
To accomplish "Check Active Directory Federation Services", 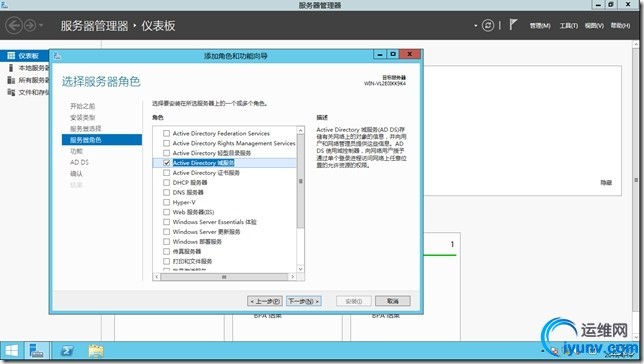I will (166, 133).
